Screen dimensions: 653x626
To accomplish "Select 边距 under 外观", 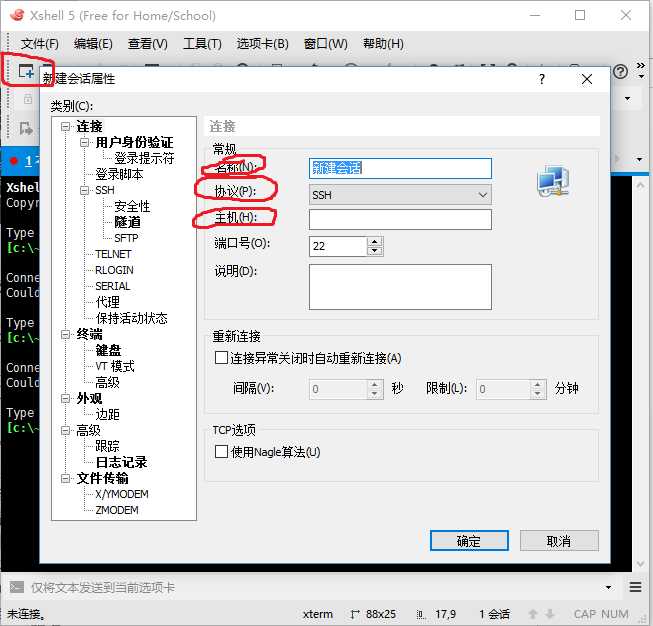I will click(x=107, y=414).
